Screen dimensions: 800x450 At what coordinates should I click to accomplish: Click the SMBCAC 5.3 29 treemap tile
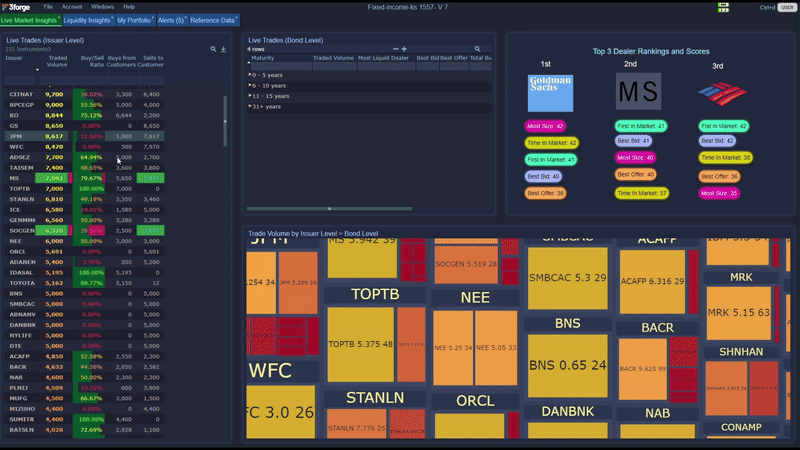coord(568,278)
